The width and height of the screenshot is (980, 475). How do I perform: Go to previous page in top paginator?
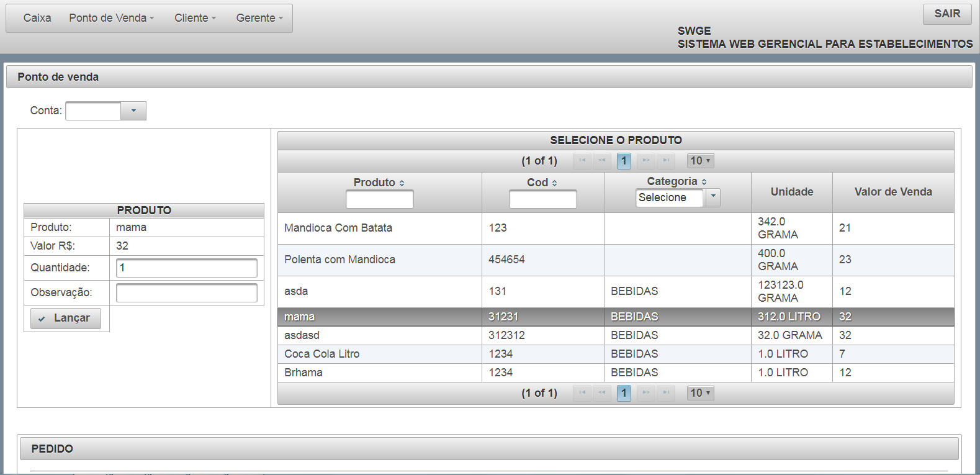pyautogui.click(x=602, y=161)
